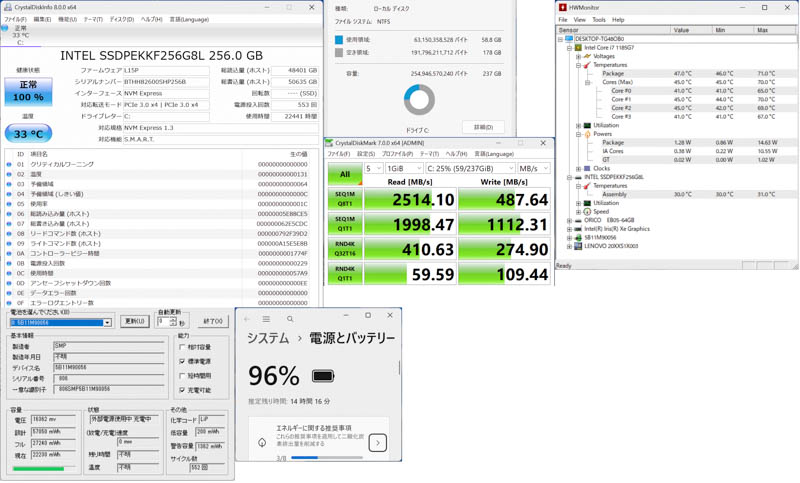
Task: Toggle the 充電可能 checkbox in battery window
Action: pyautogui.click(x=182, y=390)
